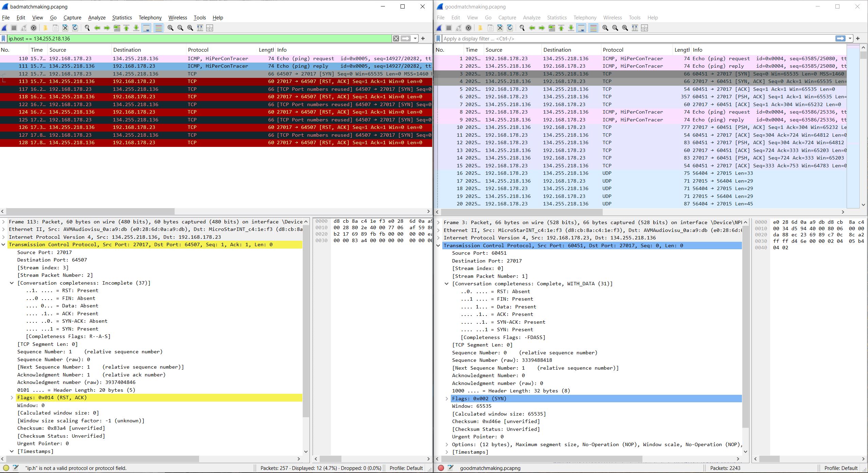This screenshot has height=473, width=868.
Task: Toggle packet colorization in badmatchmaking toolbar
Action: pos(158,28)
